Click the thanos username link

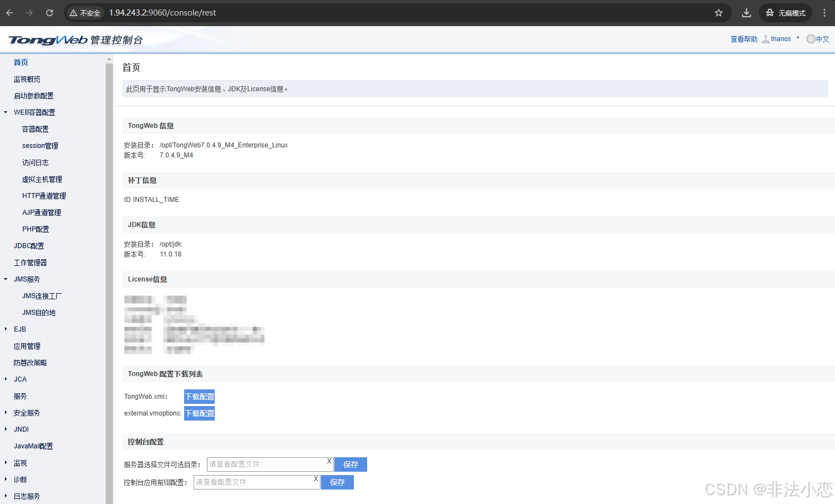point(781,39)
